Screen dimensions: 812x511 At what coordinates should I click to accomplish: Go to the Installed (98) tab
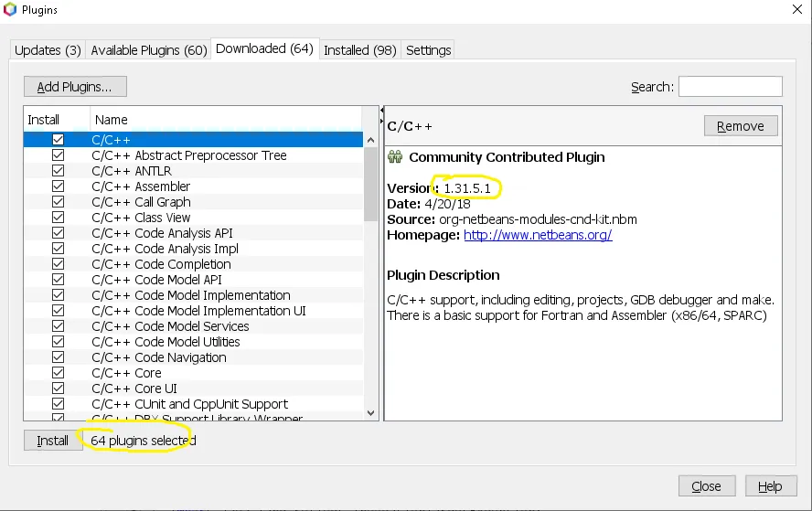pyautogui.click(x=360, y=50)
